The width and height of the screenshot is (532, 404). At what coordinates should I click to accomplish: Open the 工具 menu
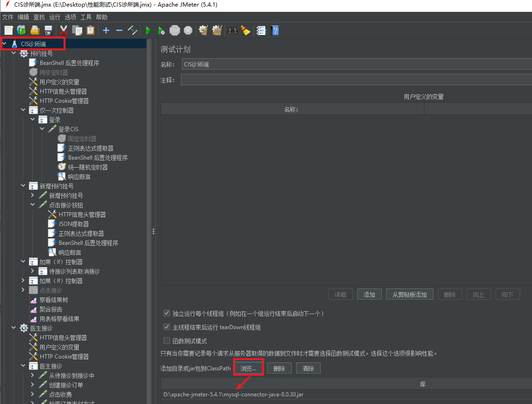click(x=86, y=18)
